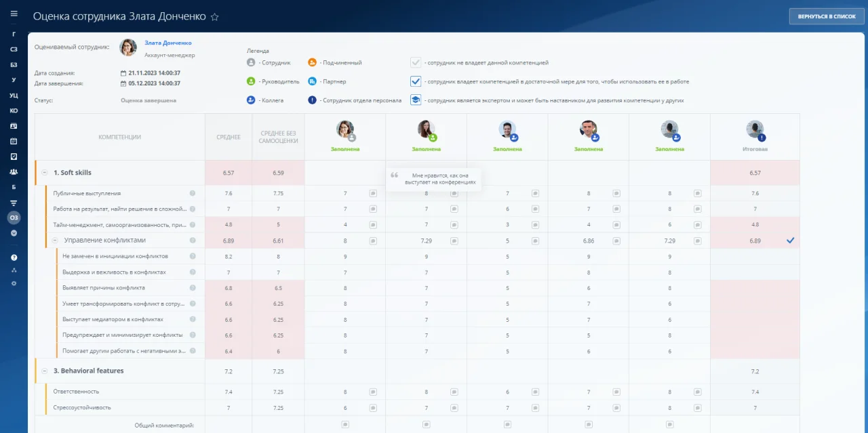This screenshot has width=868, height=433.
Task: Add evaluation page to favorites with star
Action: tap(215, 16)
